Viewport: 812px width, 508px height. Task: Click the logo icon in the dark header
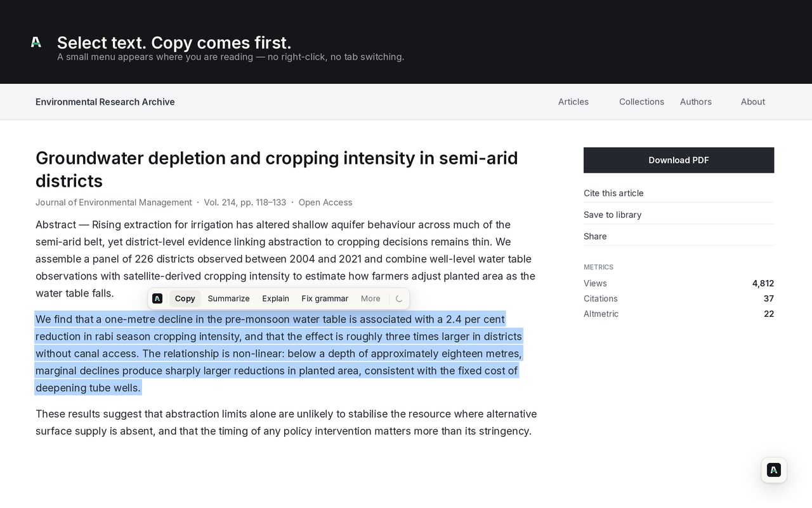pos(36,42)
